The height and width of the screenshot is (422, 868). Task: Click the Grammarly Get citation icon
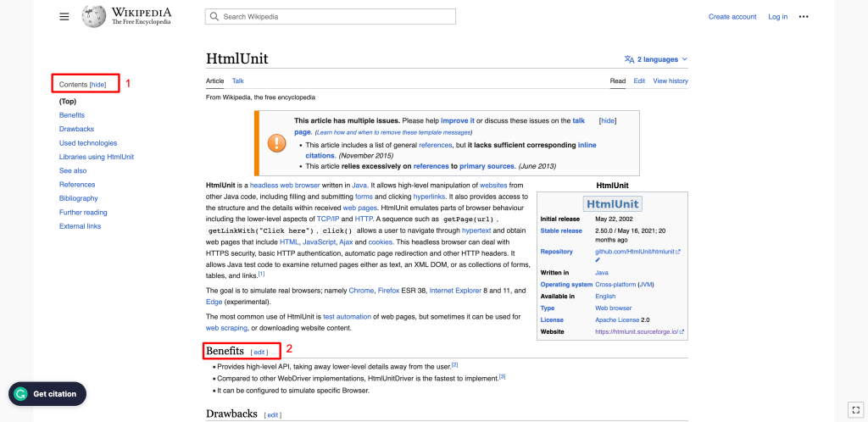click(x=22, y=394)
